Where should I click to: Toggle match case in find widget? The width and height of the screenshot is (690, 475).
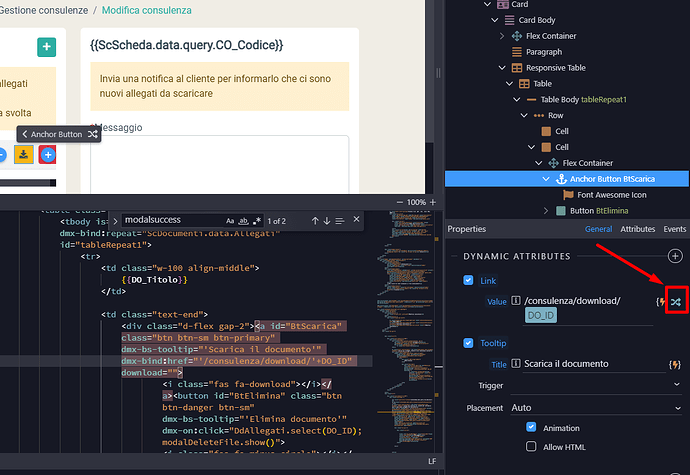coord(230,221)
